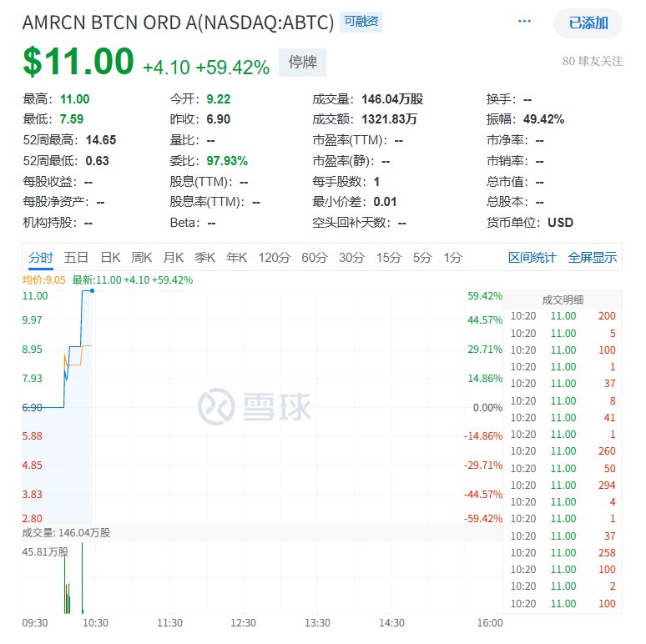Switch to the 60分 chart interval
Viewport: 646px width, 644px height.
[315, 258]
